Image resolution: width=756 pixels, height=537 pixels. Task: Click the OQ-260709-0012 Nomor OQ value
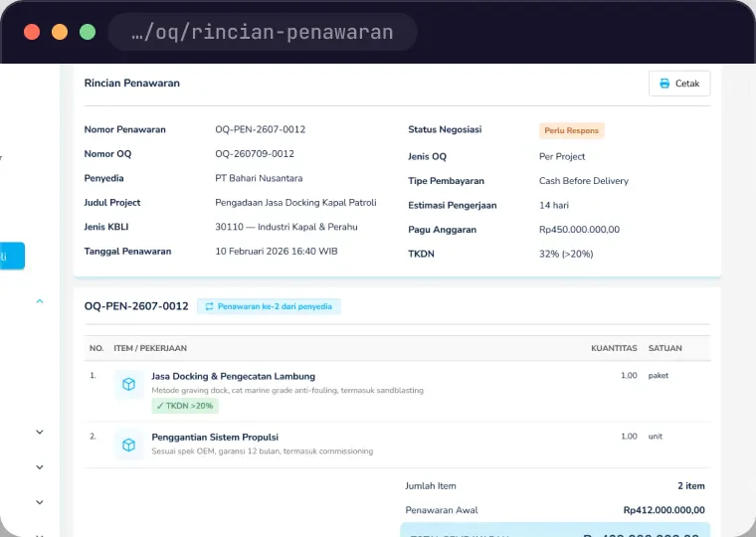point(255,154)
